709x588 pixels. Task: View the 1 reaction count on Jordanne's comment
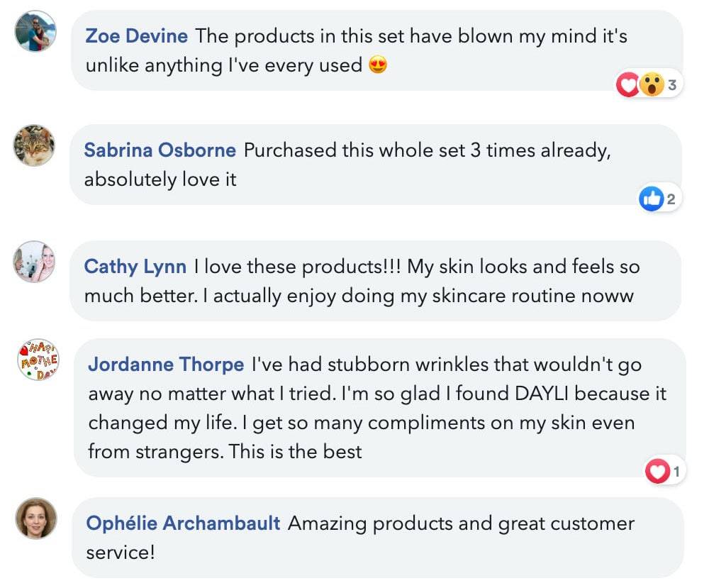(x=676, y=472)
